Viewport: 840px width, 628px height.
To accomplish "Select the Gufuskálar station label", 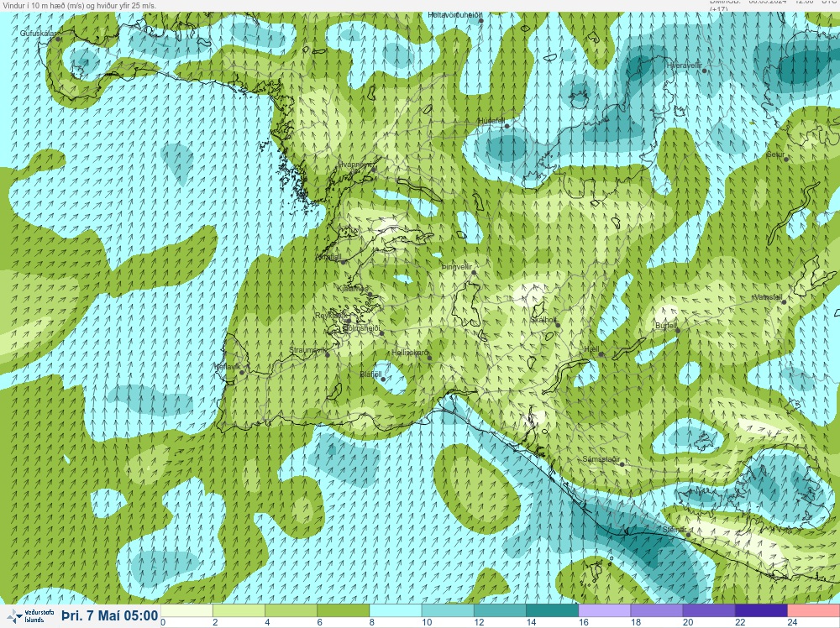I will click(38, 34).
